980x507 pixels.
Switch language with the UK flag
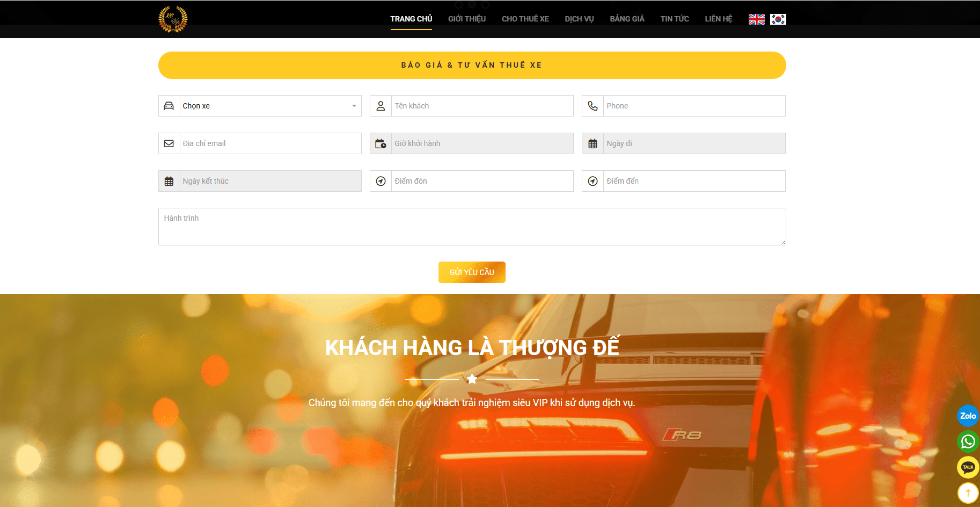coord(757,19)
